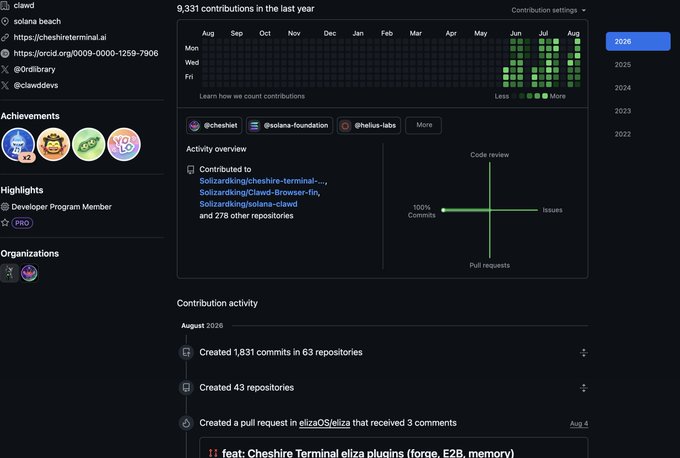Click the repository icon next to Contributed to
The image size is (680, 458).
(x=190, y=170)
